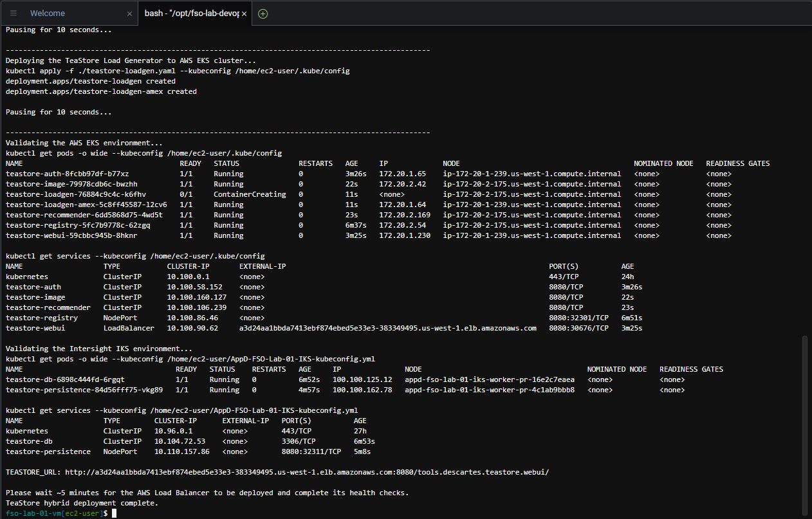Click the kubectl apply teastore-loadgen.yaml command
Image resolution: width=812 pixels, height=519 pixels.
[x=178, y=71]
